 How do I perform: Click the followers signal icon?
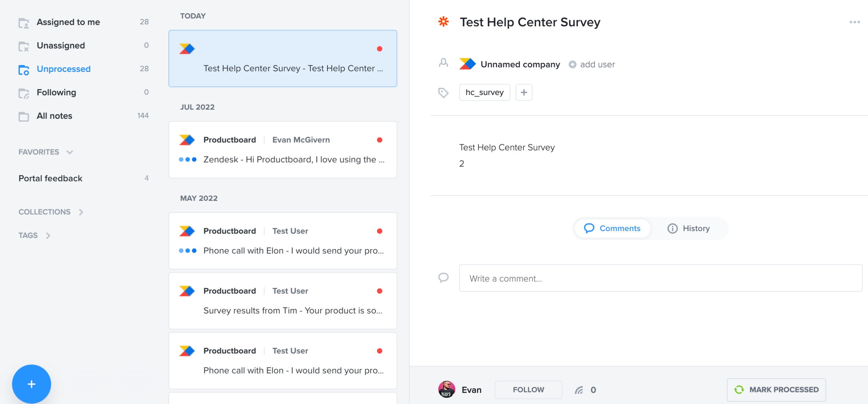579,390
